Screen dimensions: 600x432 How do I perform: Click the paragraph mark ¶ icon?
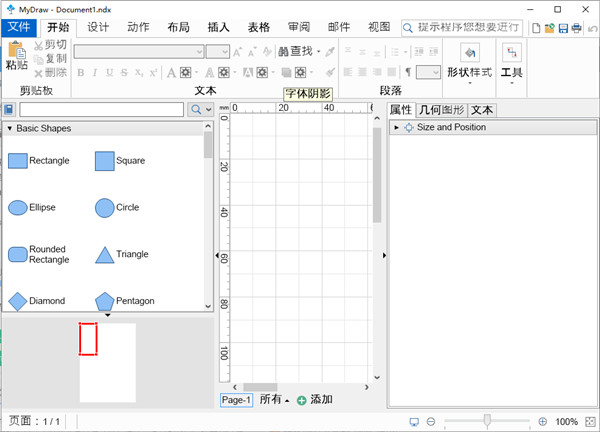click(408, 72)
